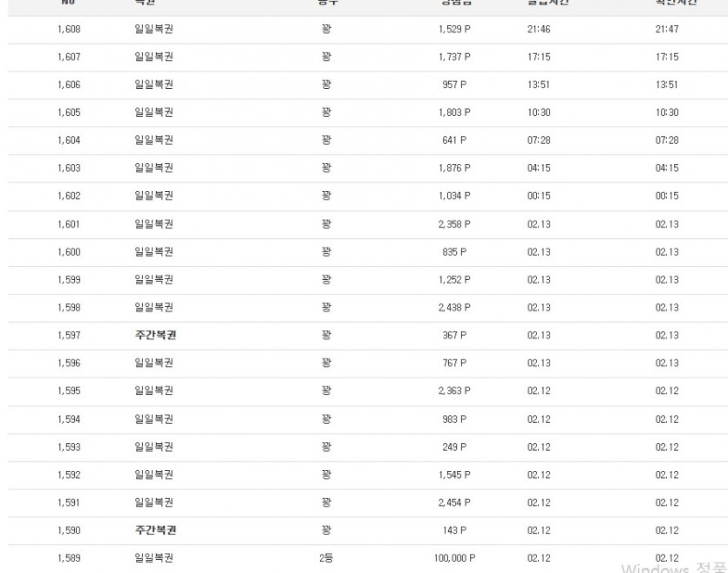Click the 1,529 P prize value
This screenshot has width=728, height=573.
pyautogui.click(x=454, y=30)
